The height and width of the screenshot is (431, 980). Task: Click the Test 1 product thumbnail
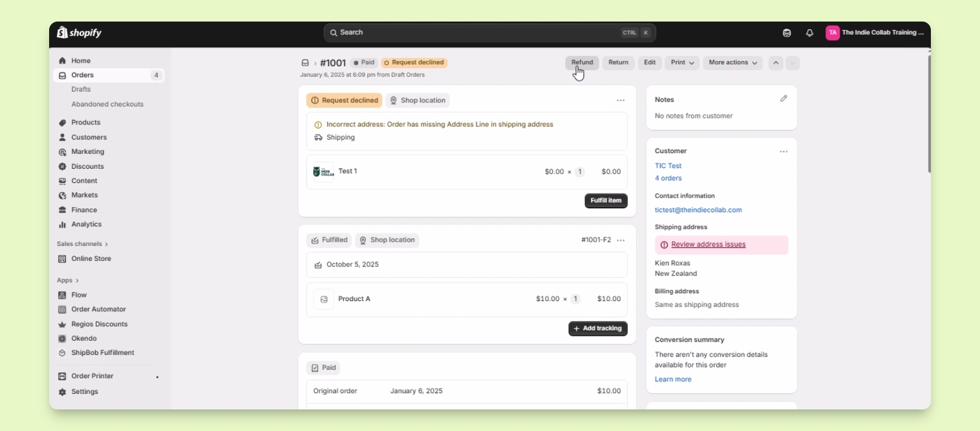click(x=323, y=172)
